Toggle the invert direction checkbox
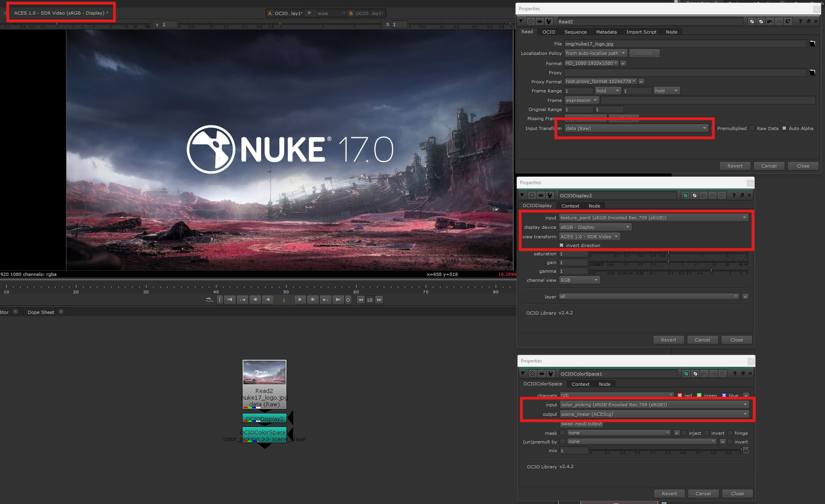 (x=561, y=245)
